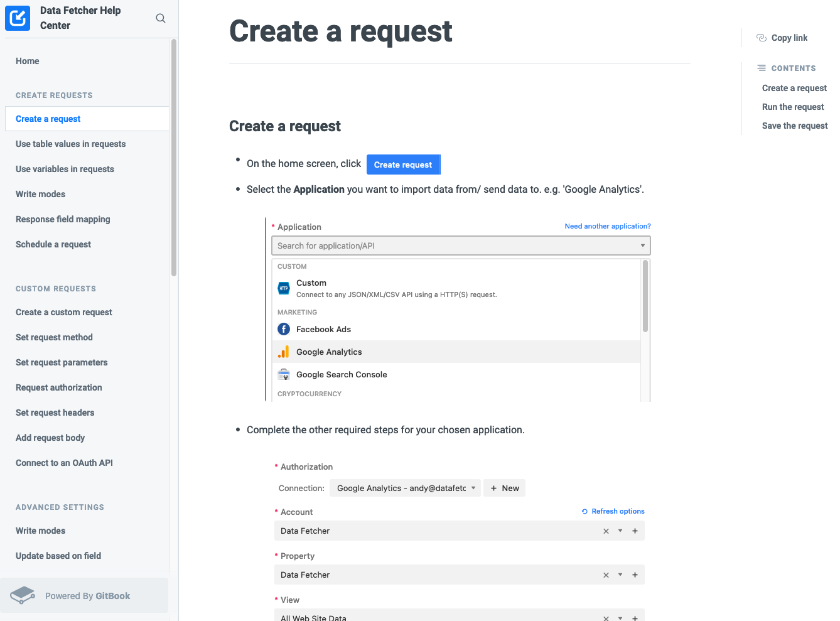Open Write modes under Create Requests
This screenshot has height=621, width=840.
pyautogui.click(x=40, y=194)
